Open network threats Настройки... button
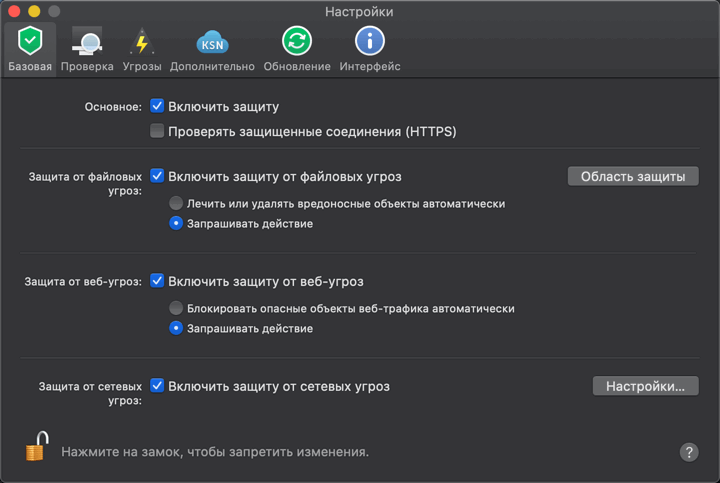This screenshot has height=483, width=720. pos(645,386)
